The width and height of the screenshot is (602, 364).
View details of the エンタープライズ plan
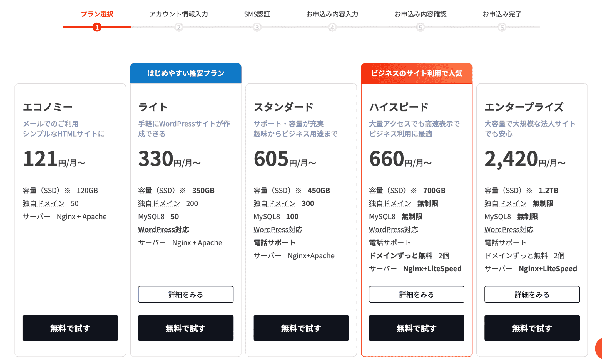coord(532,294)
